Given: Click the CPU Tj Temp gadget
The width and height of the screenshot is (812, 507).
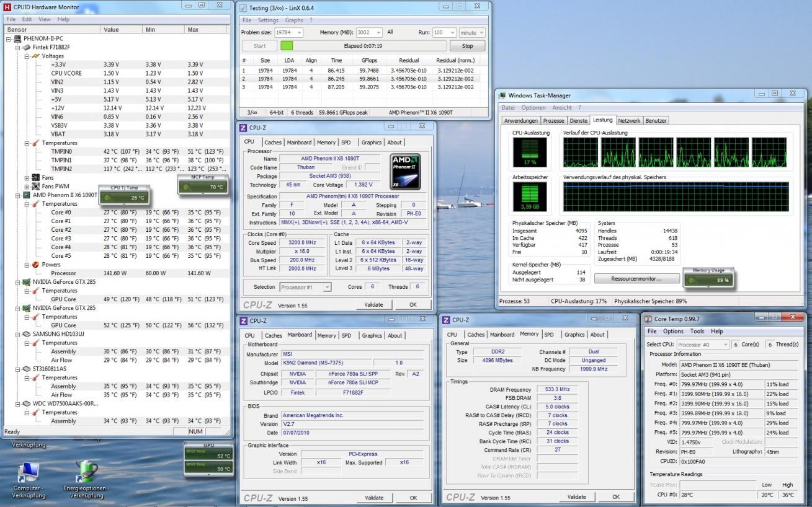Looking at the screenshot, I should click(x=124, y=194).
